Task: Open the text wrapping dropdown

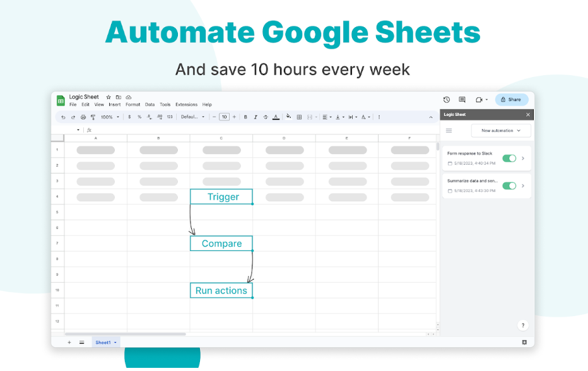Action: [353, 117]
